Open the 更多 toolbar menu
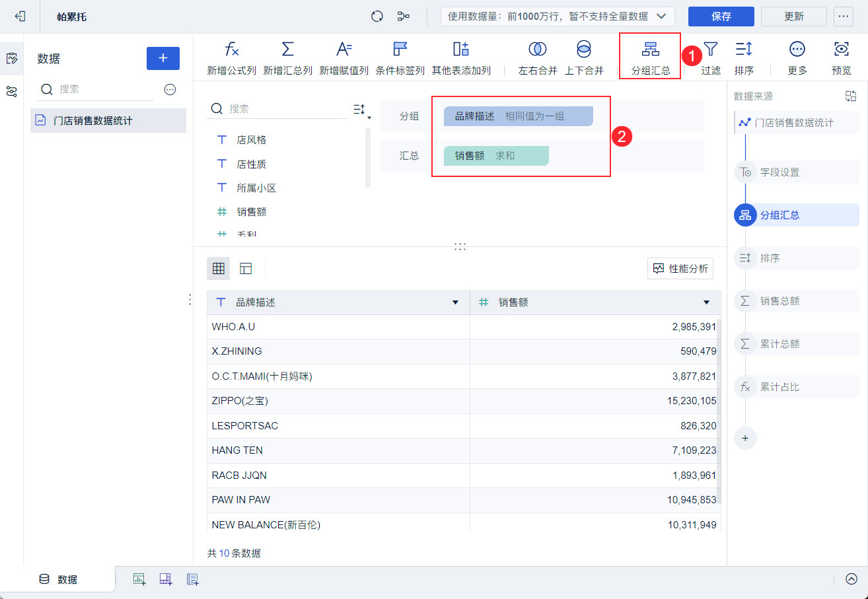 coord(797,59)
